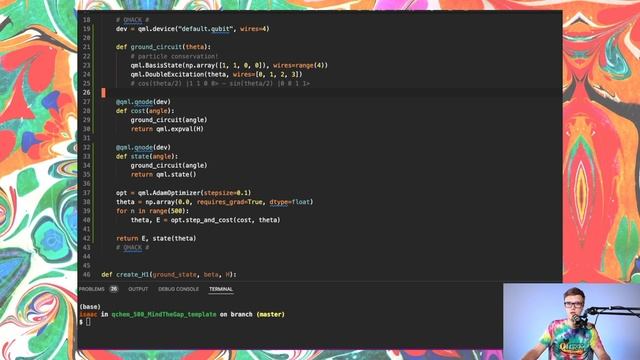Click the orange marker on line 26
Image resolution: width=640 pixels, height=360 pixels.
click(x=103, y=93)
